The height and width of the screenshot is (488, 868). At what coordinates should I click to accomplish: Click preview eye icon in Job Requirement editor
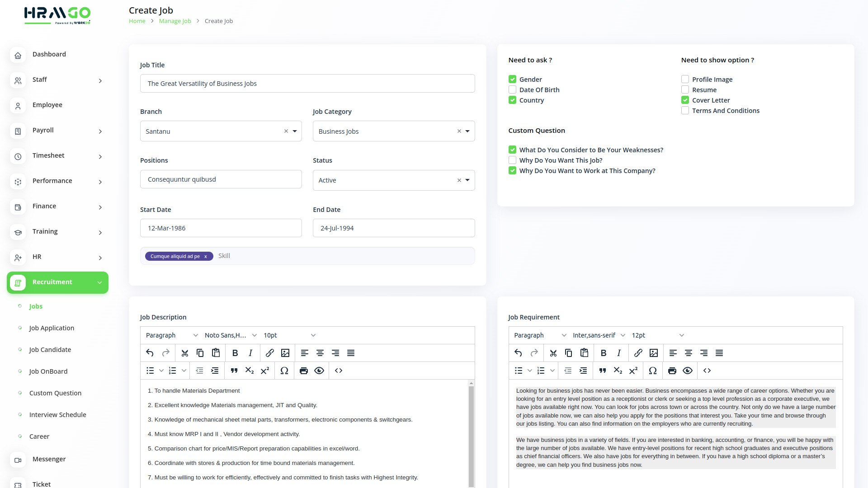point(688,371)
